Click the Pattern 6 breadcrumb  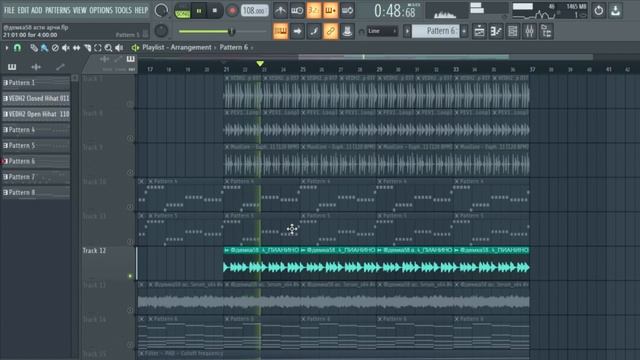pos(233,47)
